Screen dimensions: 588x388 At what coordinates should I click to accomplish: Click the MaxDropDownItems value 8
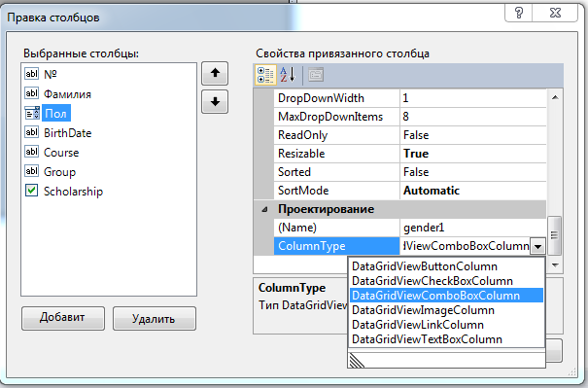(x=473, y=117)
